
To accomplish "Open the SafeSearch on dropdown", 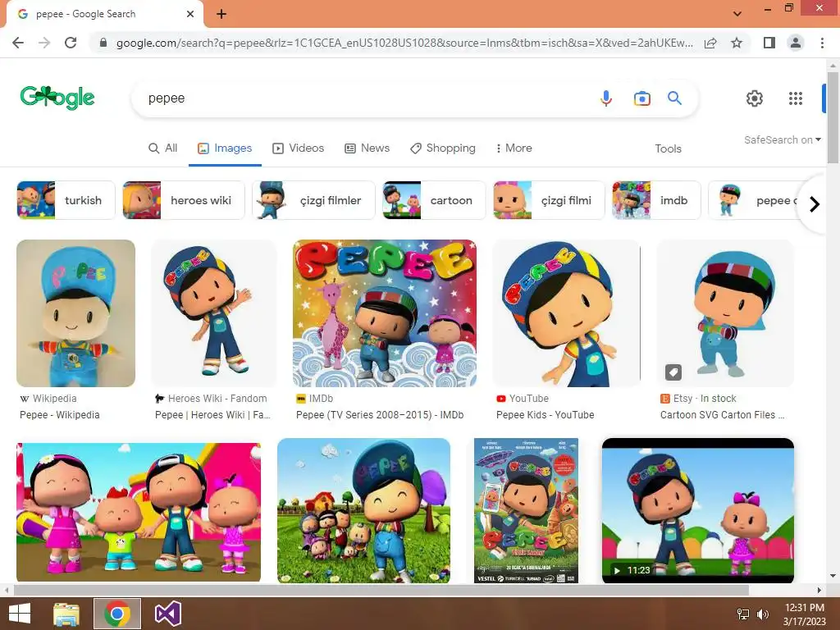I will tap(782, 139).
